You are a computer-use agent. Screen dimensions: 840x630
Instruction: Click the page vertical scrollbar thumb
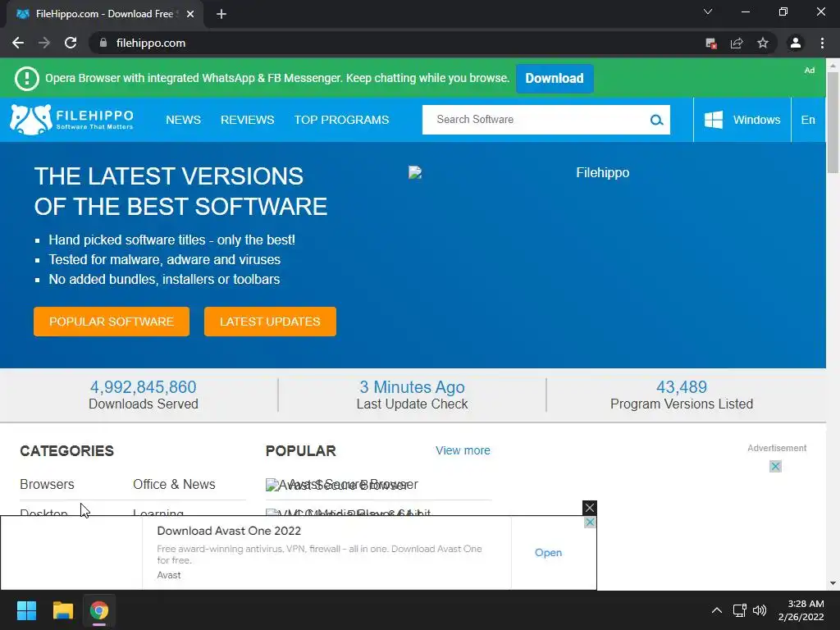pos(833,122)
